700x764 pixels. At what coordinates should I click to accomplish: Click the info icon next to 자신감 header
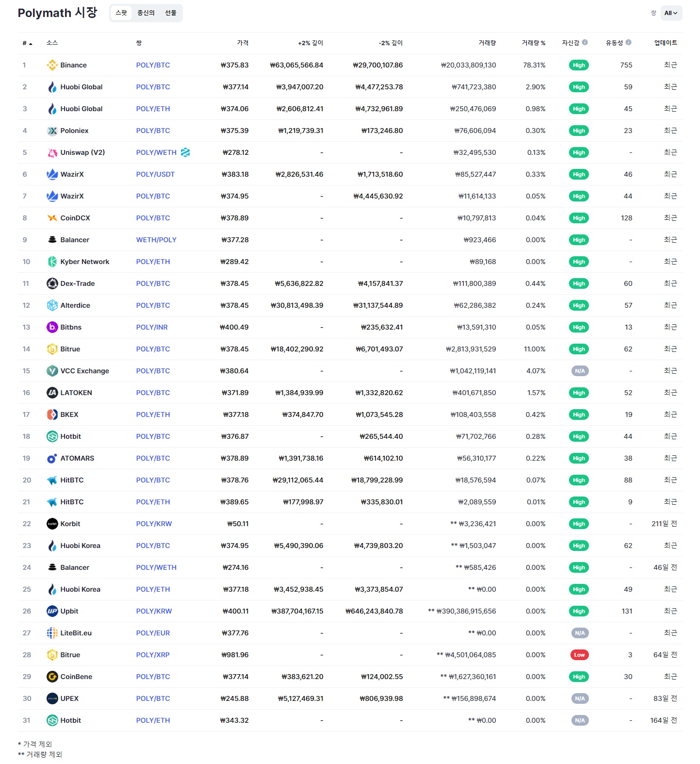[585, 42]
